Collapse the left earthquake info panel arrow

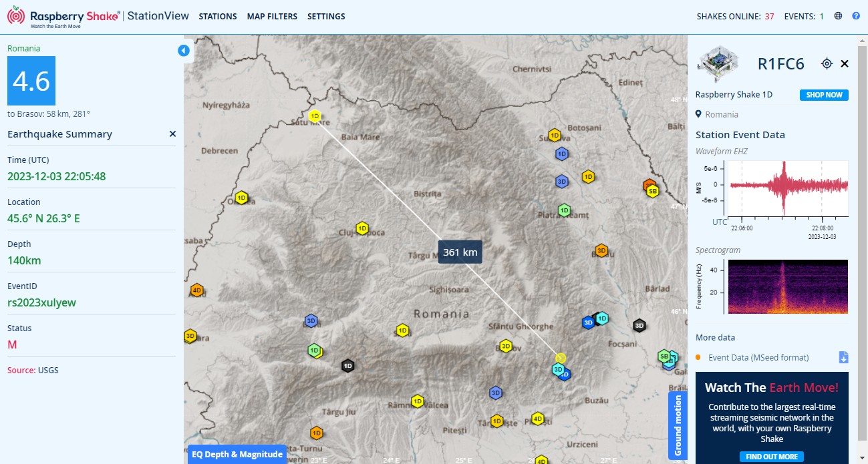point(184,51)
